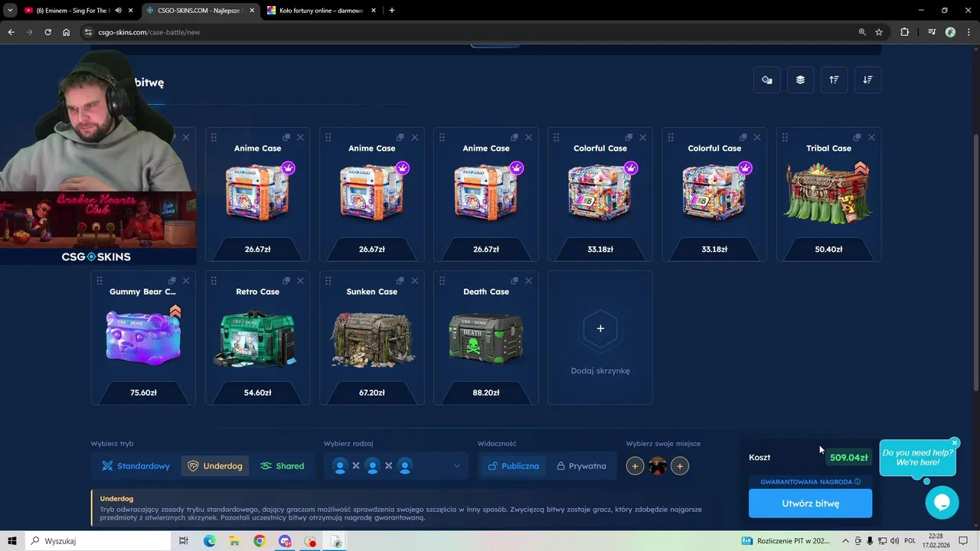The image size is (980, 551).
Task: Select the player avatar seat
Action: 658,465
